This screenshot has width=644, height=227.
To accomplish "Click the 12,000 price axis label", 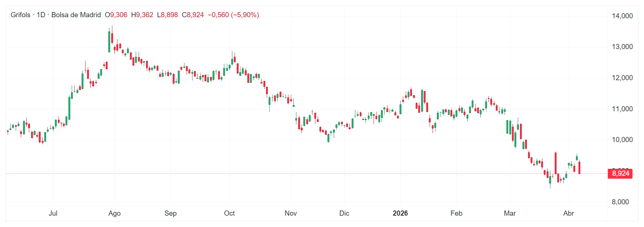I will (x=622, y=78).
